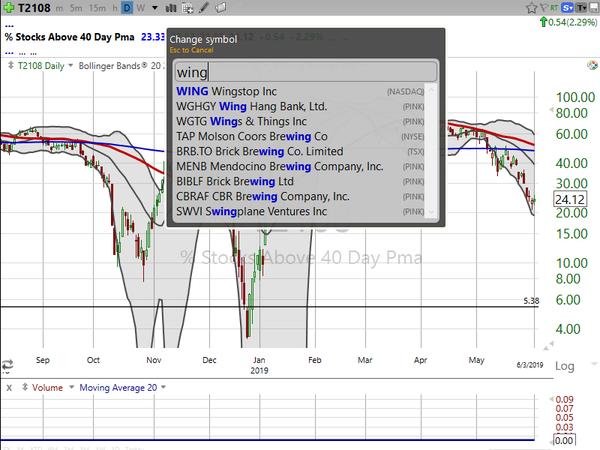
Task: Click the 6/3/2019 date label
Action: pyautogui.click(x=530, y=365)
